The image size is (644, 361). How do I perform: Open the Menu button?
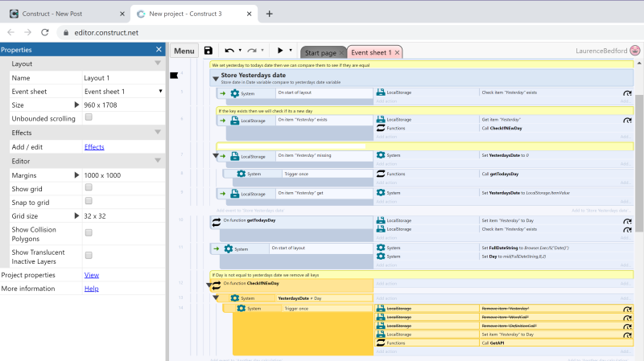tap(184, 51)
